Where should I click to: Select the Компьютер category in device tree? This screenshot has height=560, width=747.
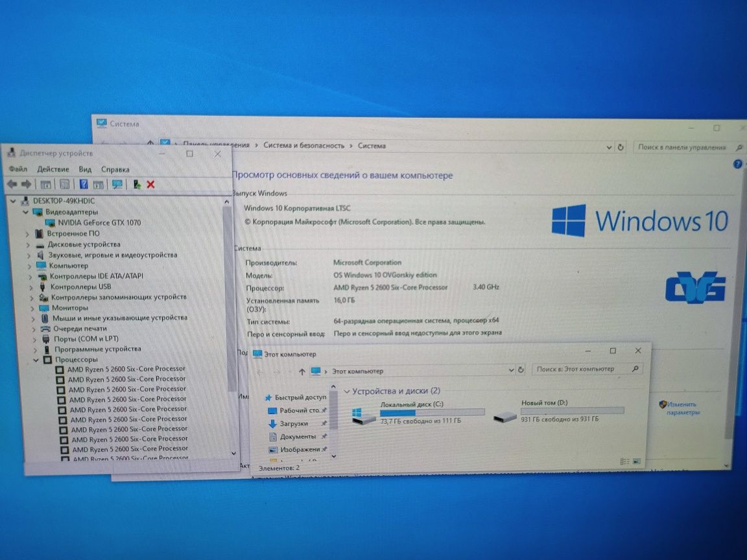click(x=69, y=266)
